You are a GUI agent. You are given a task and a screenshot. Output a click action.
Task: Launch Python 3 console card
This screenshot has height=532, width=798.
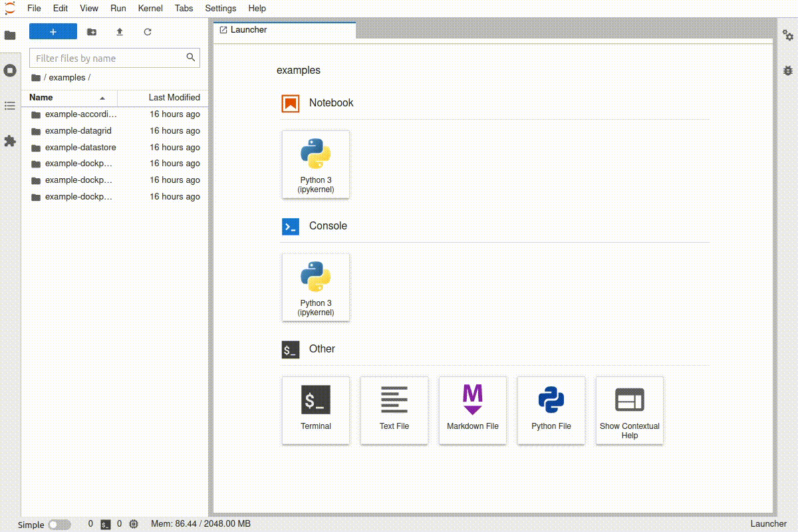point(316,287)
